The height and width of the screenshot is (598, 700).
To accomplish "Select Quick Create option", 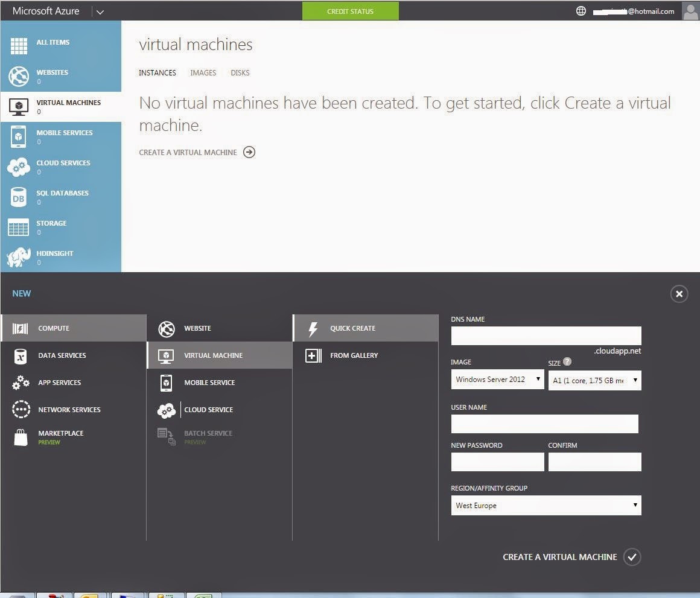I will point(366,328).
